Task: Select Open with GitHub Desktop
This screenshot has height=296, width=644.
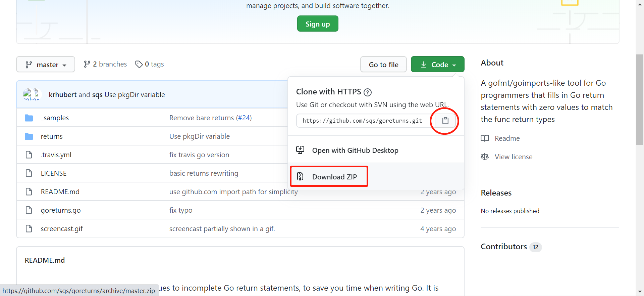Action: pyautogui.click(x=376, y=150)
